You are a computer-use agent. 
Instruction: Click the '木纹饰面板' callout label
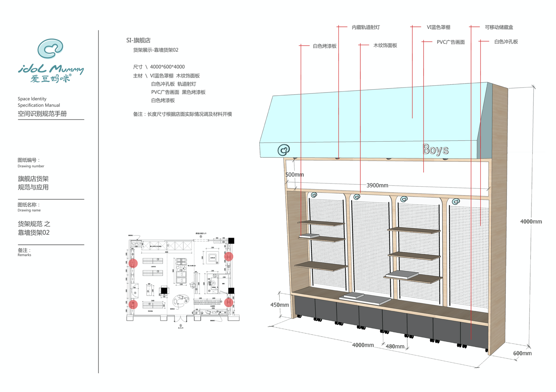point(385,45)
